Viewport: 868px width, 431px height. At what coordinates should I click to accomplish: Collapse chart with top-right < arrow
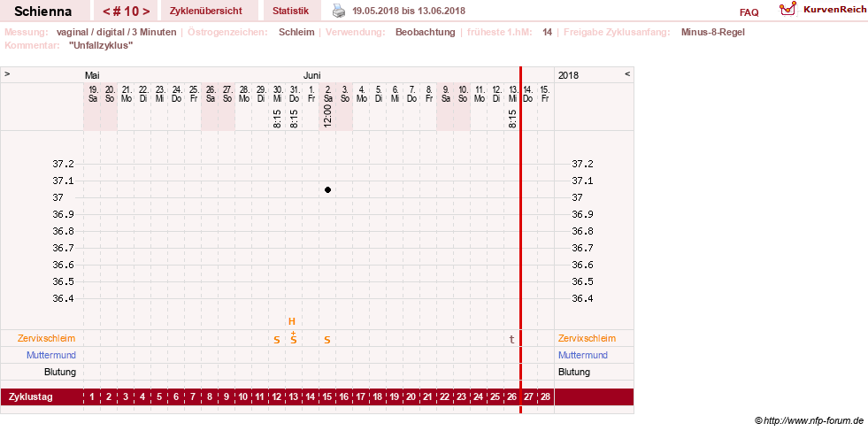click(627, 73)
